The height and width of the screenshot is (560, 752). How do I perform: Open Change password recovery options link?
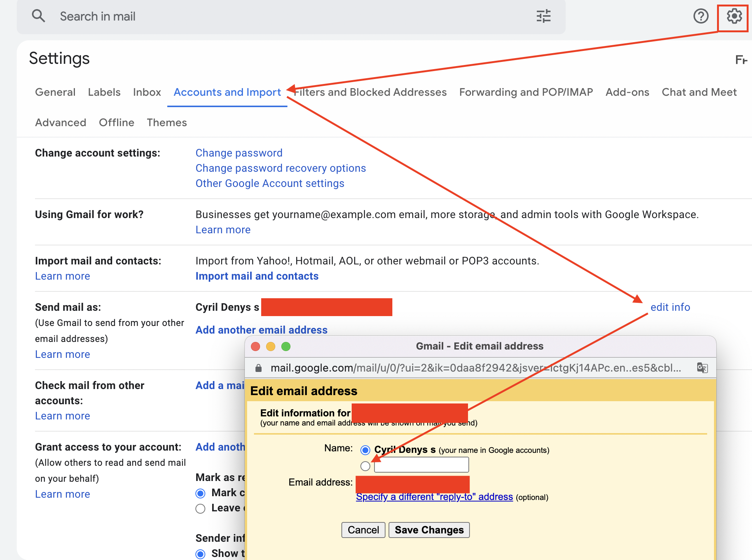281,168
